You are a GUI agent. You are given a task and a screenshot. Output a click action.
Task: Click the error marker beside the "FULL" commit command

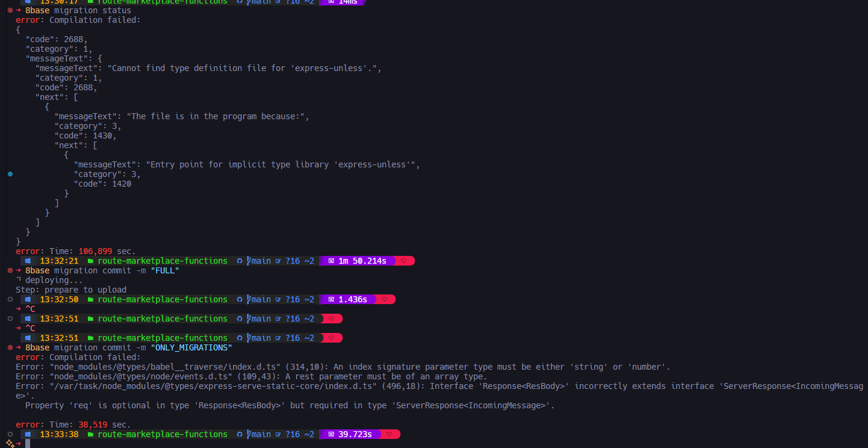tap(10, 270)
